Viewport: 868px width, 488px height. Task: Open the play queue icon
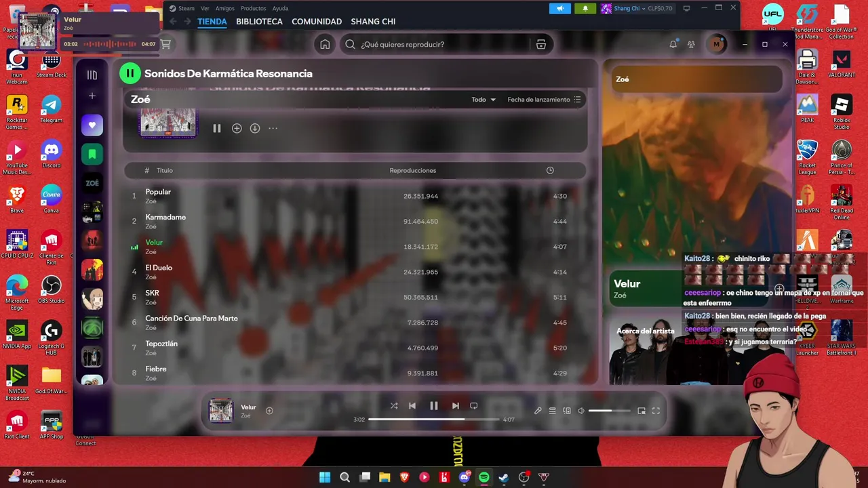[x=553, y=411]
